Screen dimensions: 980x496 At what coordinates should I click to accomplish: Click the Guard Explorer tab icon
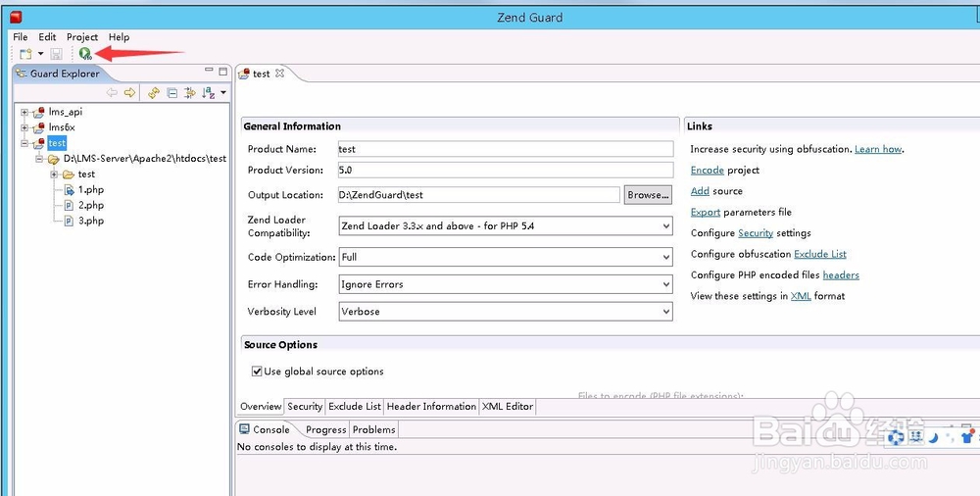point(22,74)
